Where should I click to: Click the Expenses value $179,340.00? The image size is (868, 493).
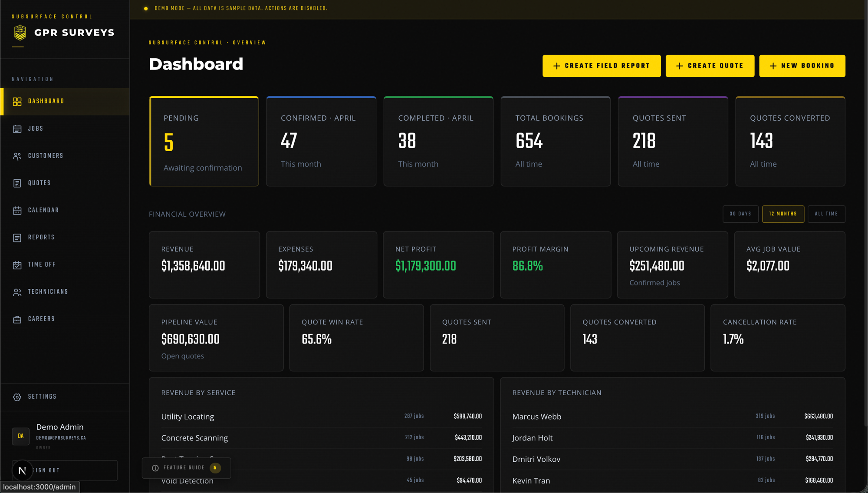point(305,266)
